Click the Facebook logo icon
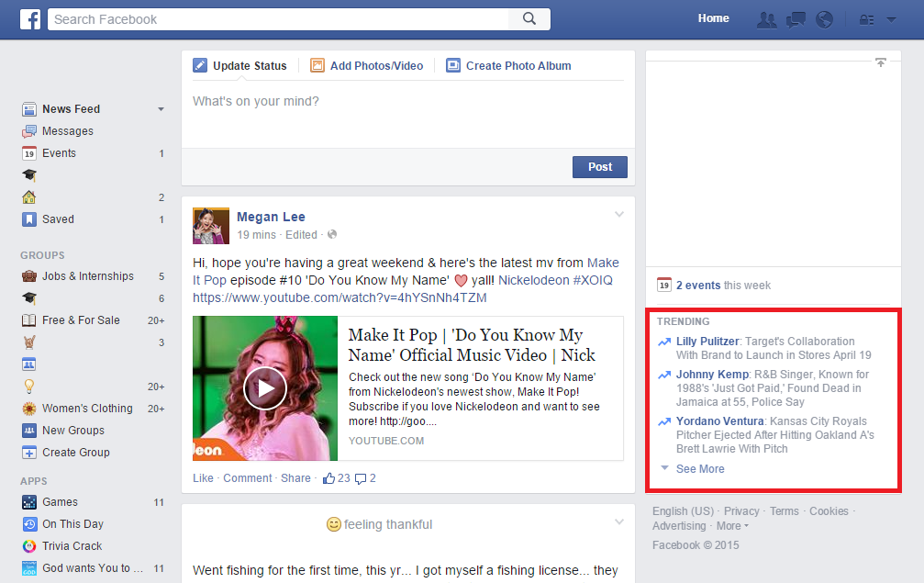This screenshot has height=583, width=924. [30, 19]
